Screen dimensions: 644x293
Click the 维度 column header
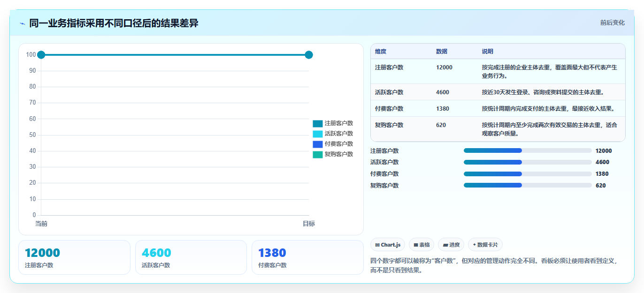pyautogui.click(x=381, y=52)
